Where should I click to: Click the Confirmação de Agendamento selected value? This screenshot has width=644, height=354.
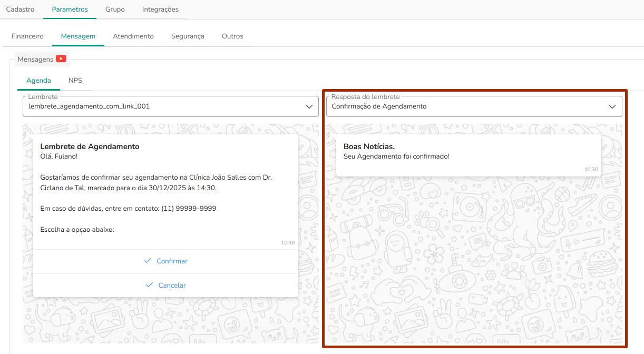(x=379, y=106)
